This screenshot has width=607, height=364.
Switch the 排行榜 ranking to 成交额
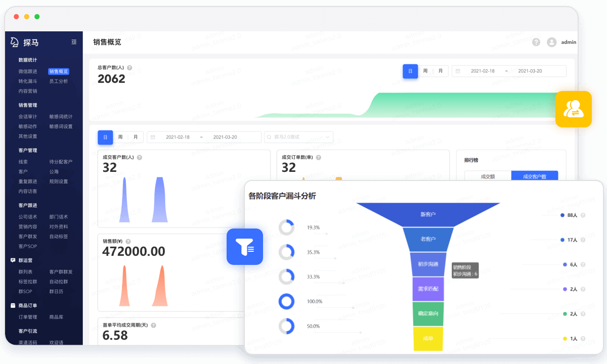click(x=488, y=176)
